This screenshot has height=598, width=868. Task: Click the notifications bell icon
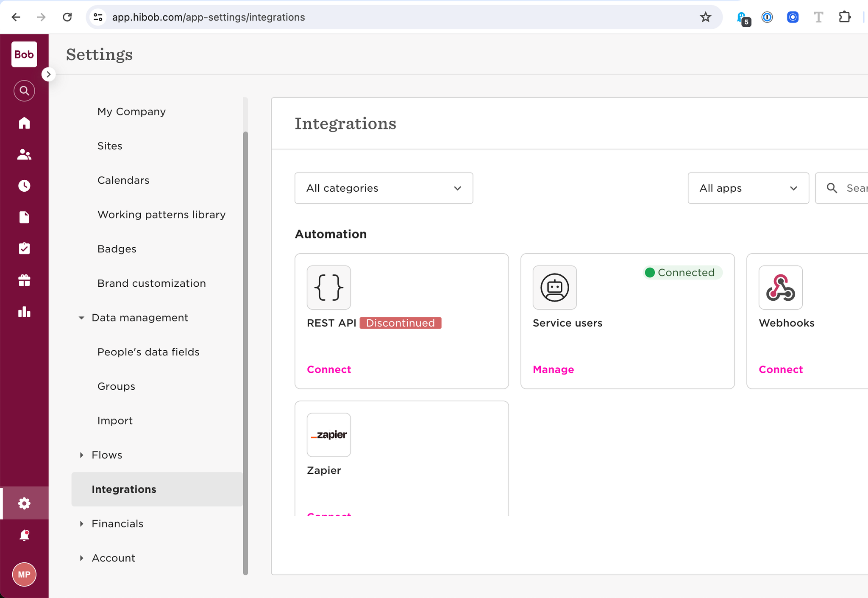click(24, 535)
